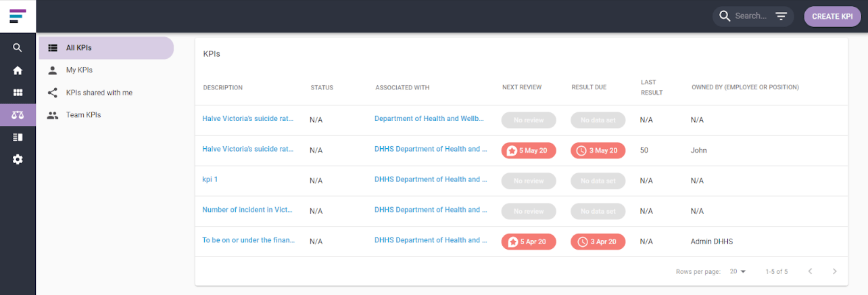Click the LAST RESULT column header
This screenshot has width=868, height=295.
click(652, 87)
